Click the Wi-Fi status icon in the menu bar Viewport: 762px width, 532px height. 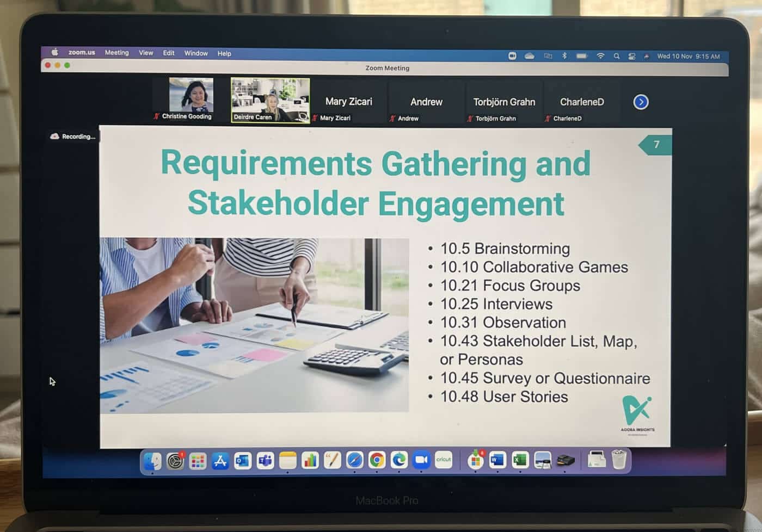(x=600, y=56)
